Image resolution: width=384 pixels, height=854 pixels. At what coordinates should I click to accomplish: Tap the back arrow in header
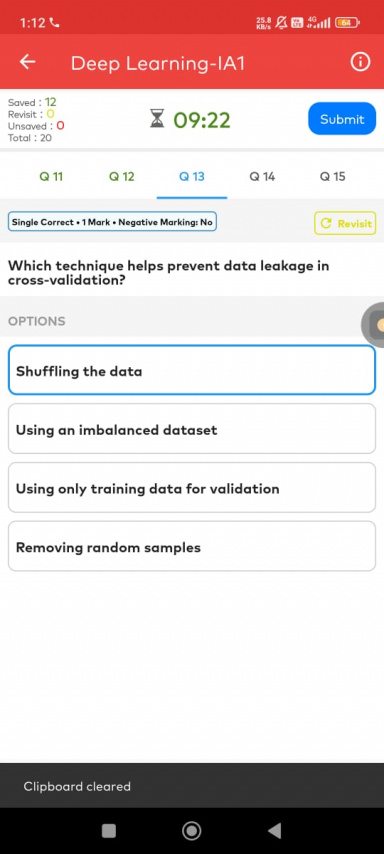tap(27, 62)
